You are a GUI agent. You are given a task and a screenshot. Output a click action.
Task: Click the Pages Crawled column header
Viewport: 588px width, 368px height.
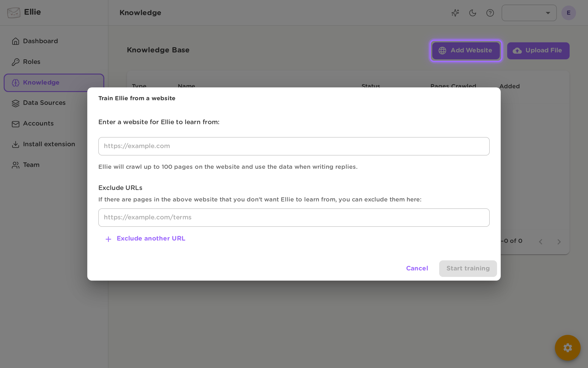453,86
